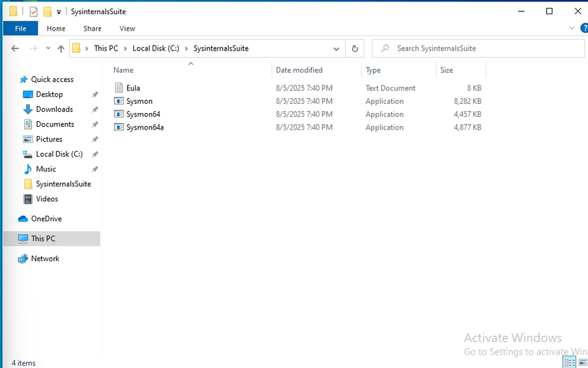Viewport: 588px width, 368px height.
Task: Click the 8,282 KB size cell
Action: point(468,100)
